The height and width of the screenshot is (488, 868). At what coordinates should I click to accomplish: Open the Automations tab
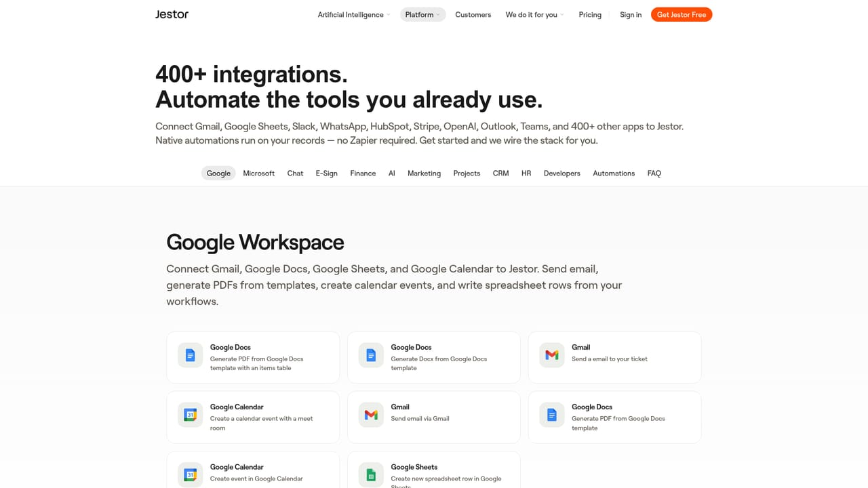point(614,174)
